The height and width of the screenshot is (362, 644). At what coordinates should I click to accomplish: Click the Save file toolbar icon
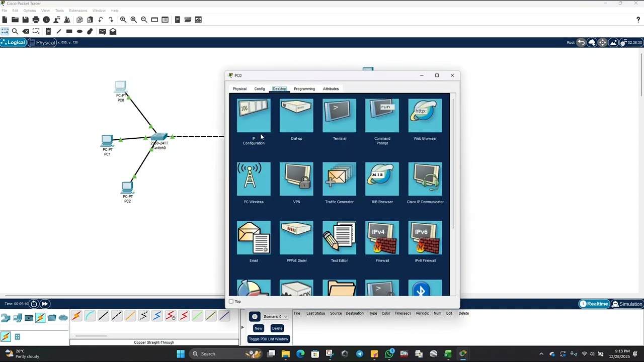(x=25, y=20)
